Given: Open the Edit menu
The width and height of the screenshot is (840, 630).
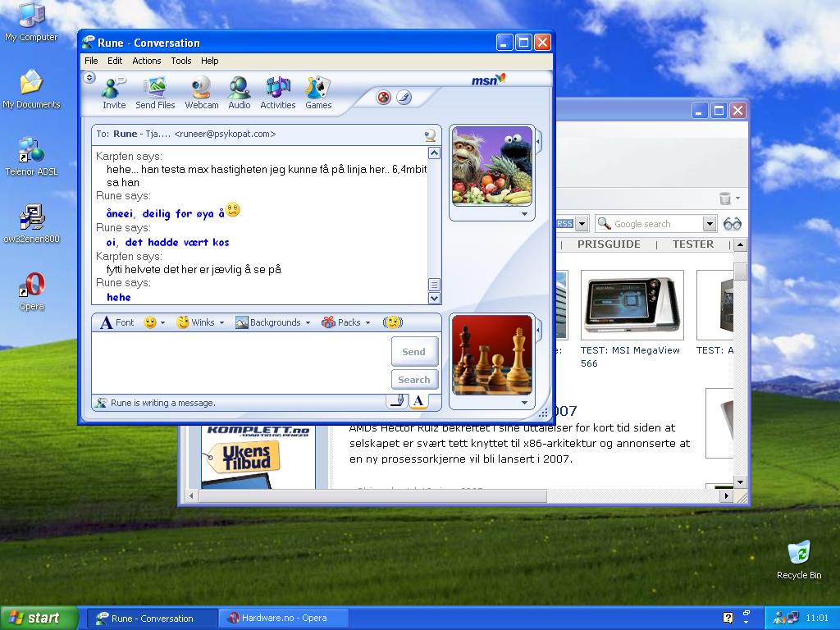Looking at the screenshot, I should pyautogui.click(x=115, y=61).
